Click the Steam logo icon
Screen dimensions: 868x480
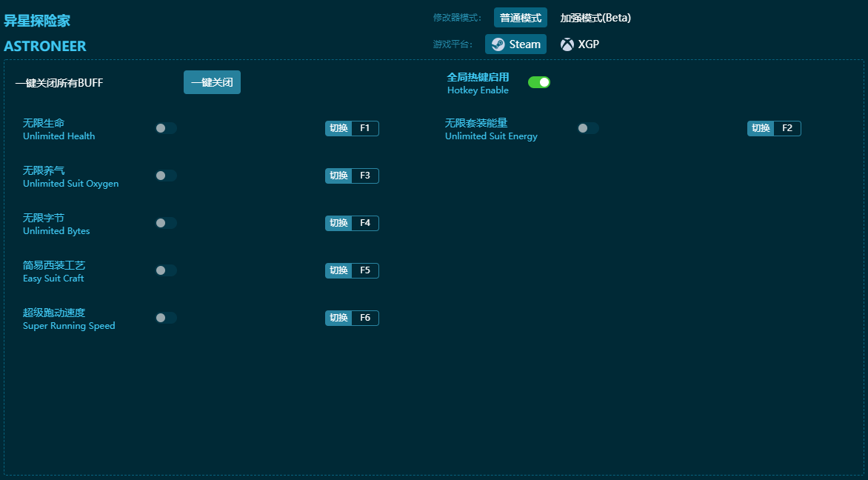pos(498,44)
